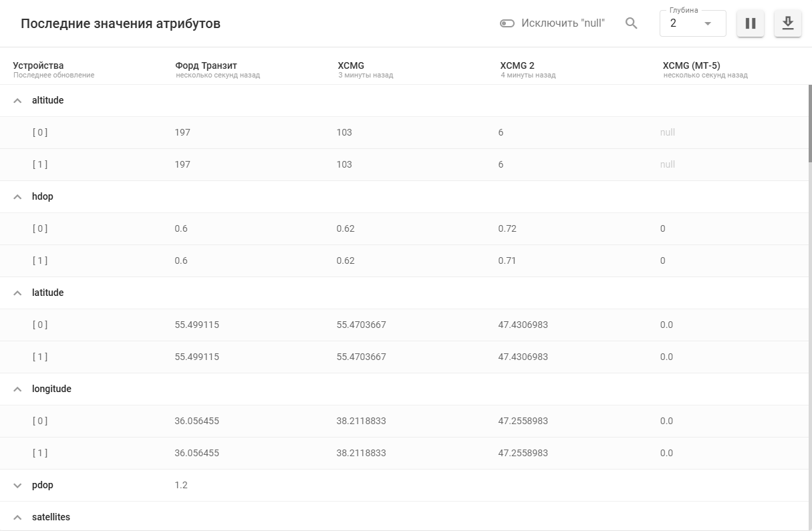Collapse the satellites attribute group
Image resolution: width=812 pixels, height=531 pixels.
tap(18, 518)
